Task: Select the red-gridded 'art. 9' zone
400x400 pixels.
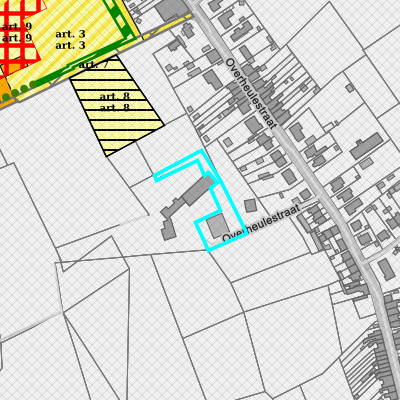Action: pyautogui.click(x=18, y=33)
